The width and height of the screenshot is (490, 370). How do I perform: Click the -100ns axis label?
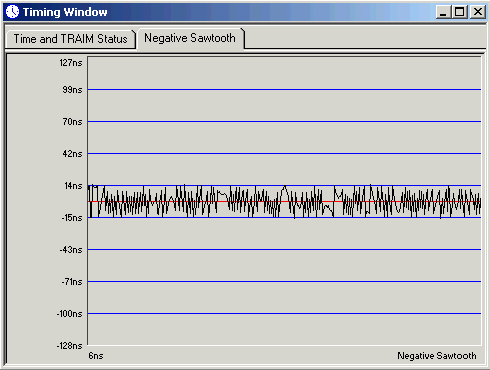point(69,314)
